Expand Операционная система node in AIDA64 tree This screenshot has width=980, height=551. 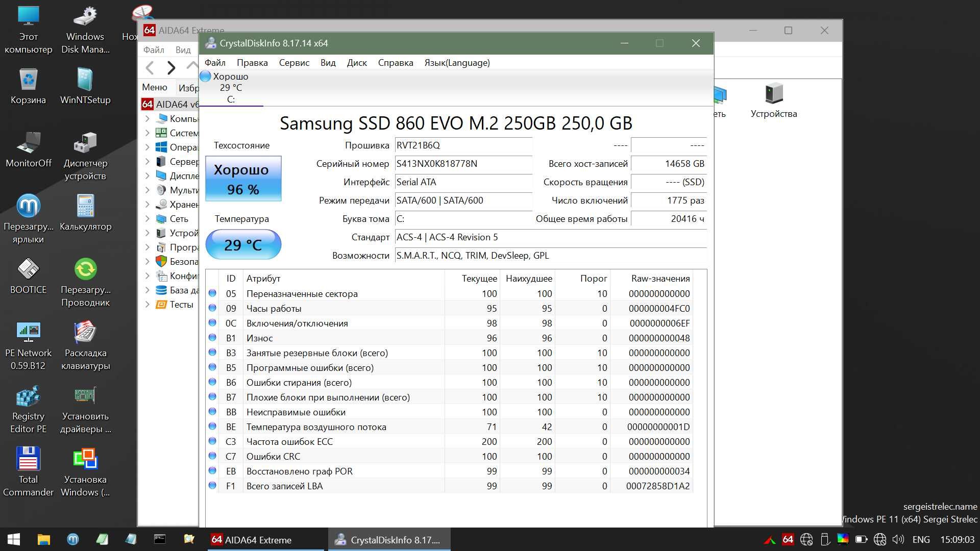147,147
